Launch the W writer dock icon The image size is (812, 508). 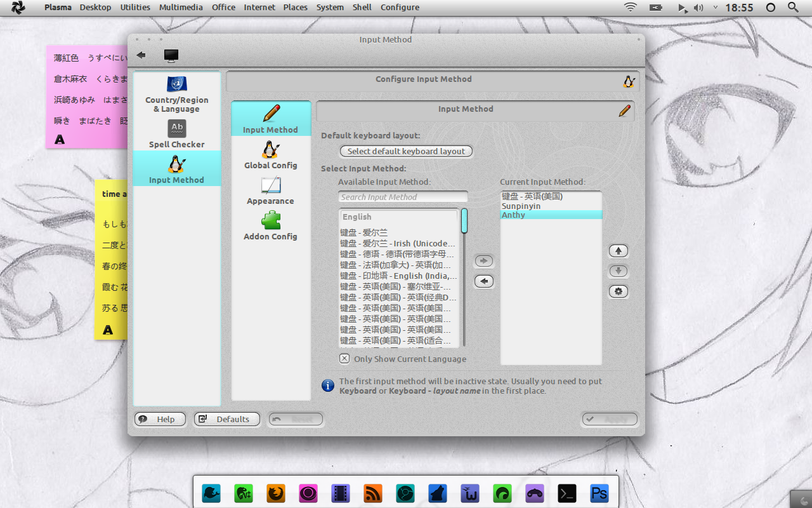470,493
